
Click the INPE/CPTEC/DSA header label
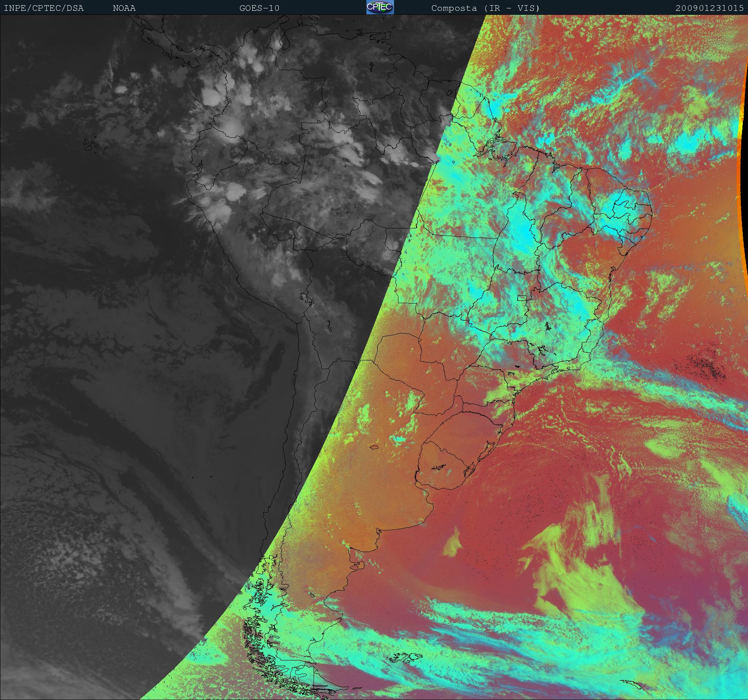[x=44, y=8]
